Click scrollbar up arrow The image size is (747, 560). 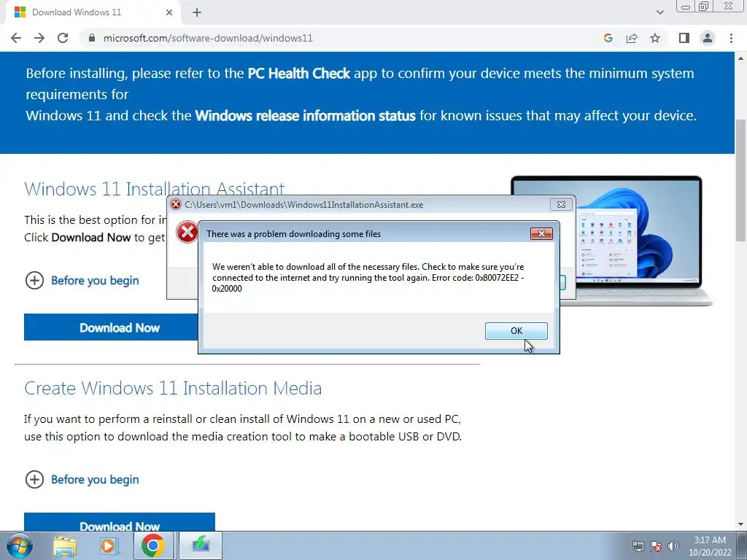[x=740, y=58]
